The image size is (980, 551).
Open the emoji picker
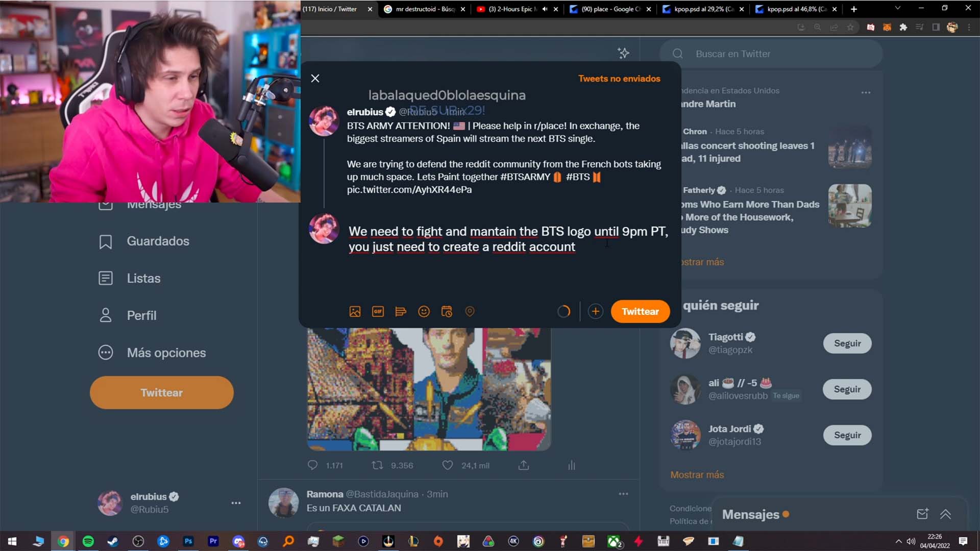[x=424, y=311]
